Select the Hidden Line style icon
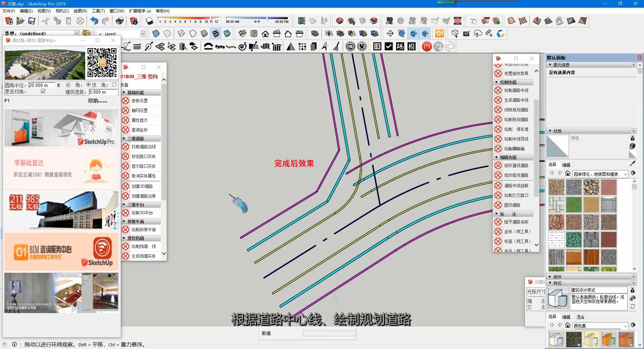 193,34
